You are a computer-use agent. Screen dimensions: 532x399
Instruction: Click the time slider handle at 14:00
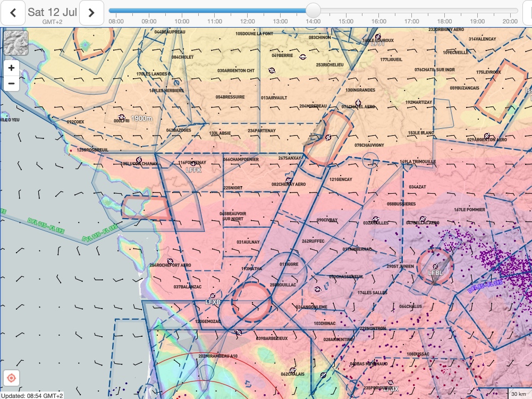click(x=313, y=10)
